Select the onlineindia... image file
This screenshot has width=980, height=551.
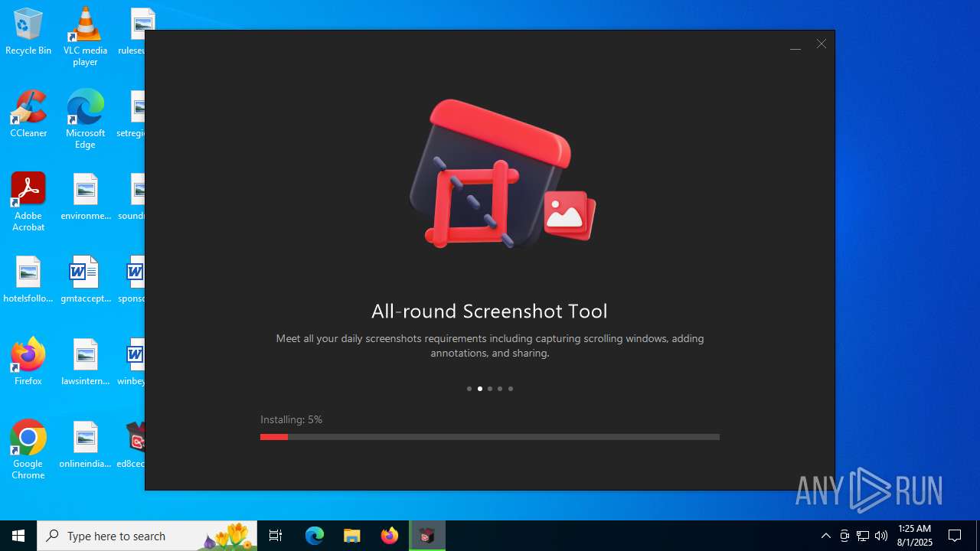(86, 445)
